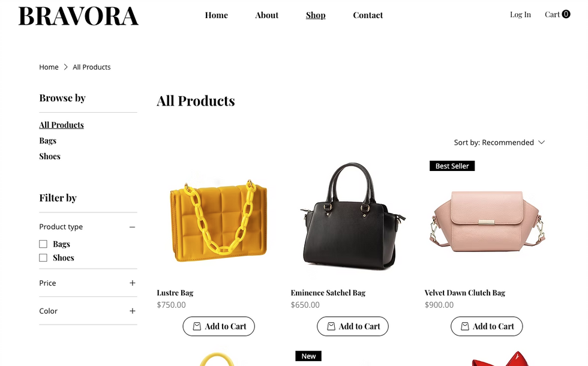Check the Shoes product type filter
This screenshot has width=588, height=366.
43,258
